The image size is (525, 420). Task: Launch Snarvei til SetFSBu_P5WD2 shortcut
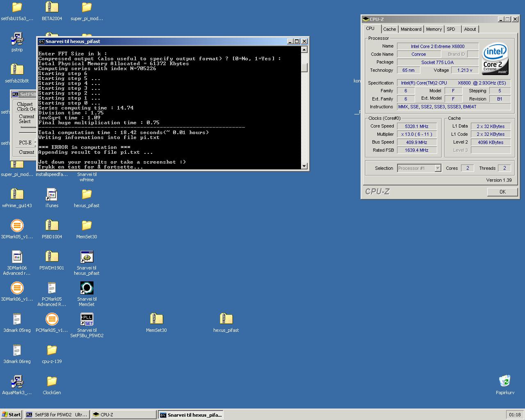(87, 319)
